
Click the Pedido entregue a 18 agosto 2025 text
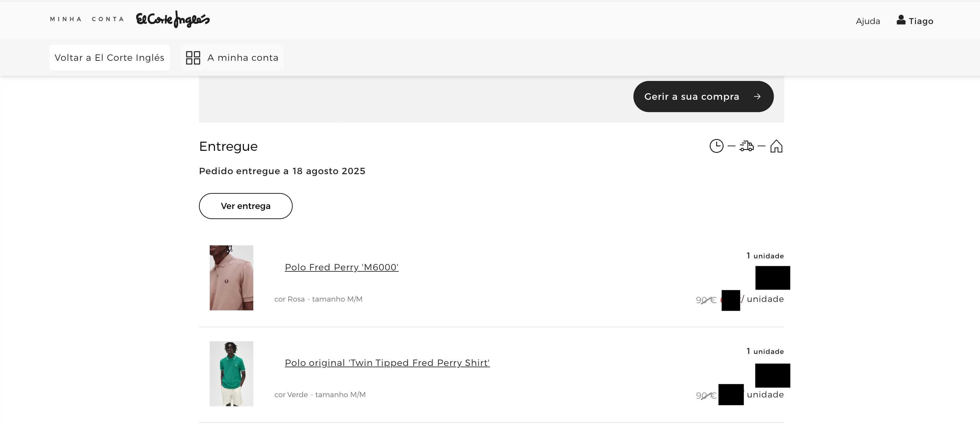point(282,171)
